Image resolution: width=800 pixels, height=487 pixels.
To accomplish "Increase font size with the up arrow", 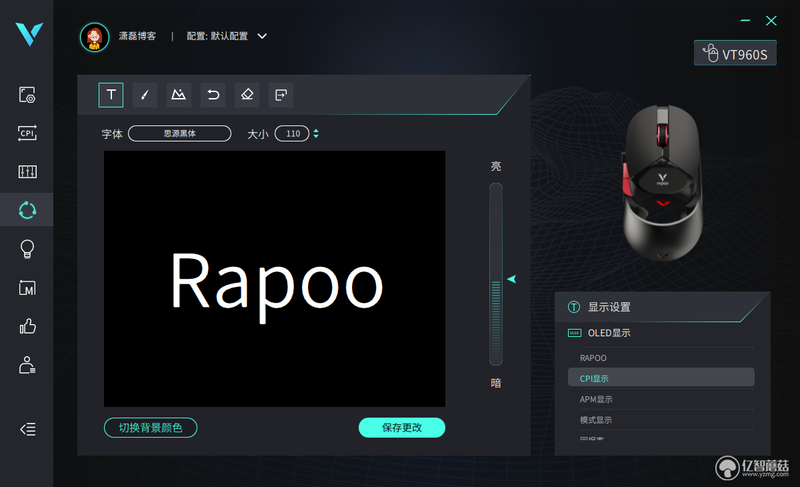I will (x=316, y=131).
